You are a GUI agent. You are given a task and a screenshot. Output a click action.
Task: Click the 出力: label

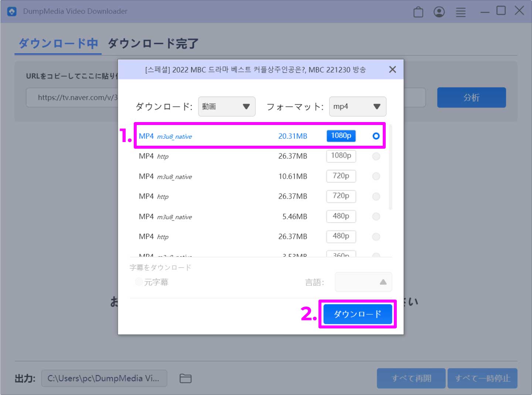(x=25, y=378)
